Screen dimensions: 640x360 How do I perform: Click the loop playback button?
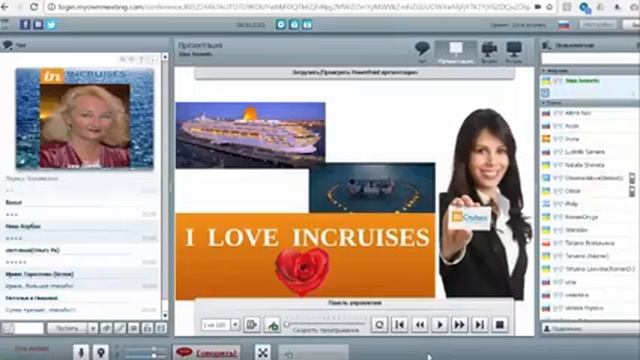pos(379,325)
